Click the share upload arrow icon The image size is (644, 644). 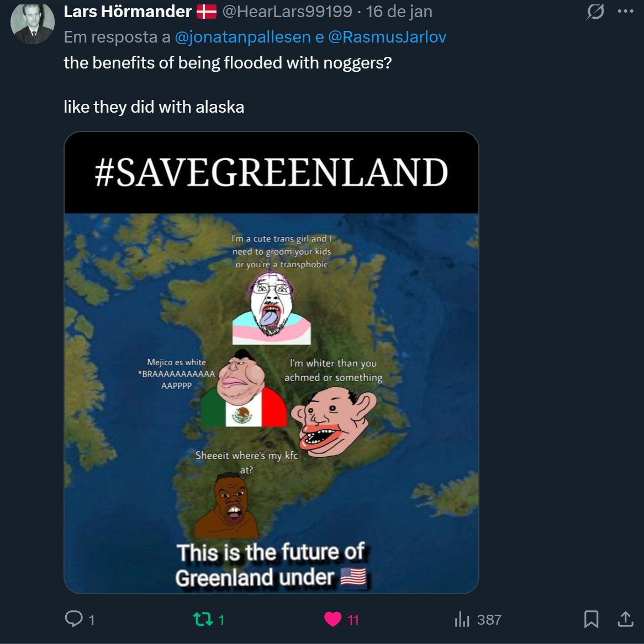tap(626, 619)
